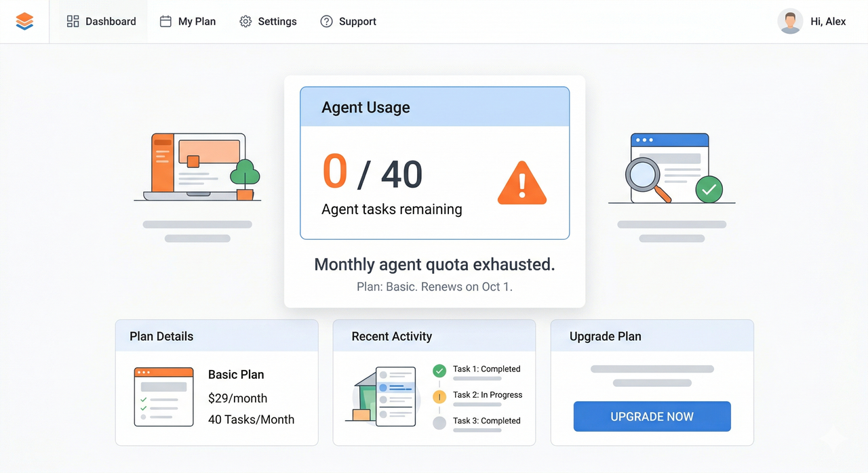Click the "Hi, Alex" greeting

point(828,22)
